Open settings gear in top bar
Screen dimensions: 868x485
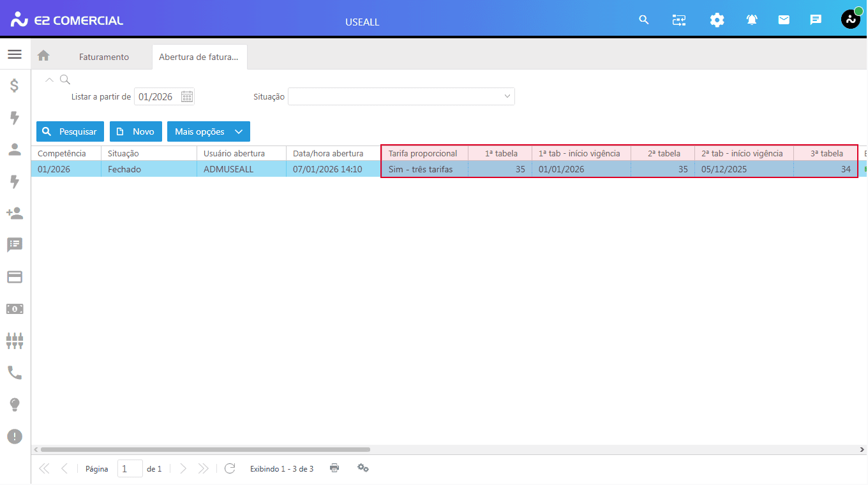[x=717, y=20]
